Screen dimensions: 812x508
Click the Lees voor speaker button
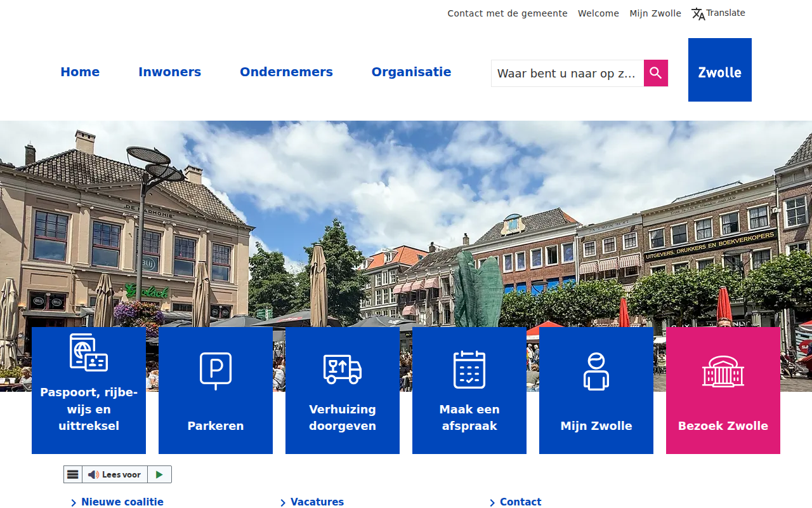point(115,474)
